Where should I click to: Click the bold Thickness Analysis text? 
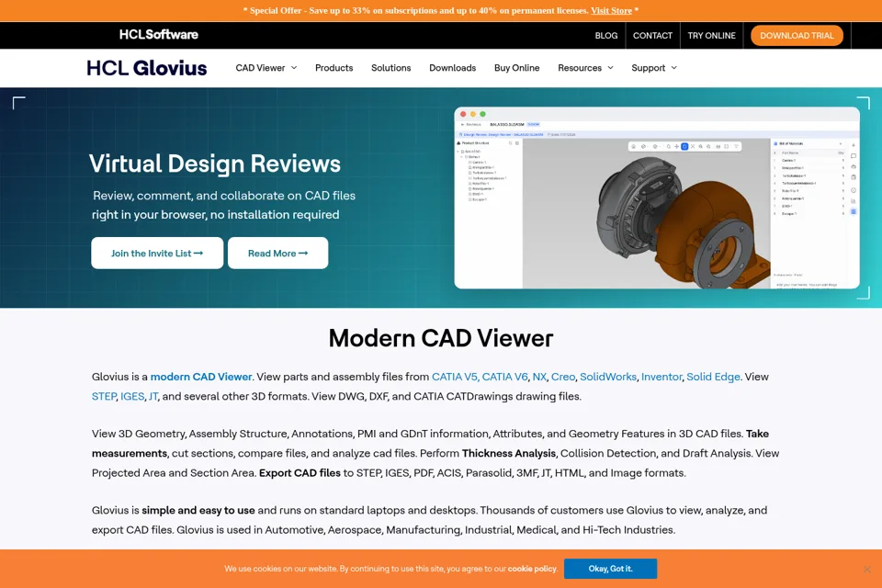[509, 454]
